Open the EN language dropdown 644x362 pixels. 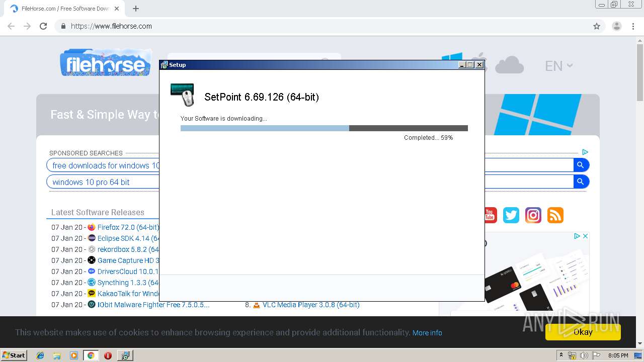coord(559,66)
